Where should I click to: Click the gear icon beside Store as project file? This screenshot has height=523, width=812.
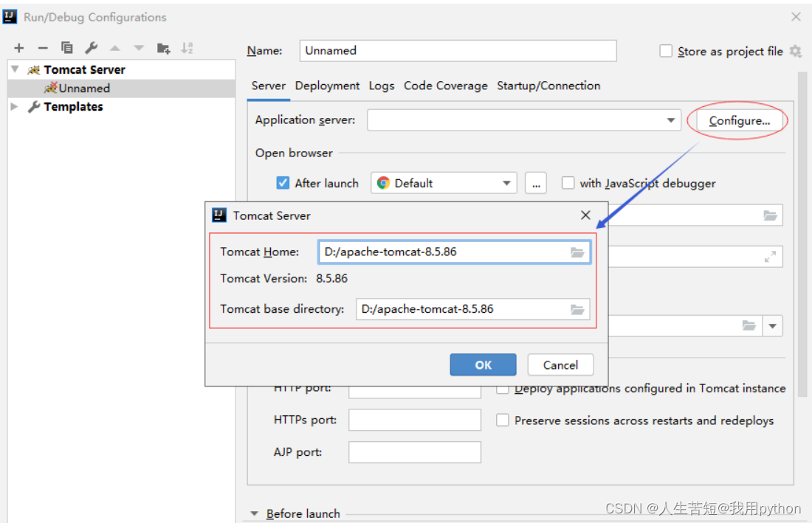pos(796,51)
